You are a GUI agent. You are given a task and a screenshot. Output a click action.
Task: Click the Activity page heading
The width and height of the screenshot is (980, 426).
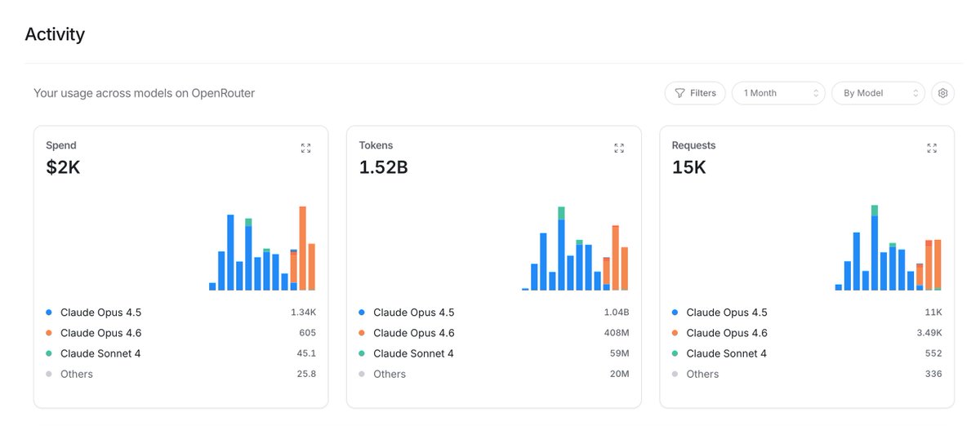[x=55, y=34]
